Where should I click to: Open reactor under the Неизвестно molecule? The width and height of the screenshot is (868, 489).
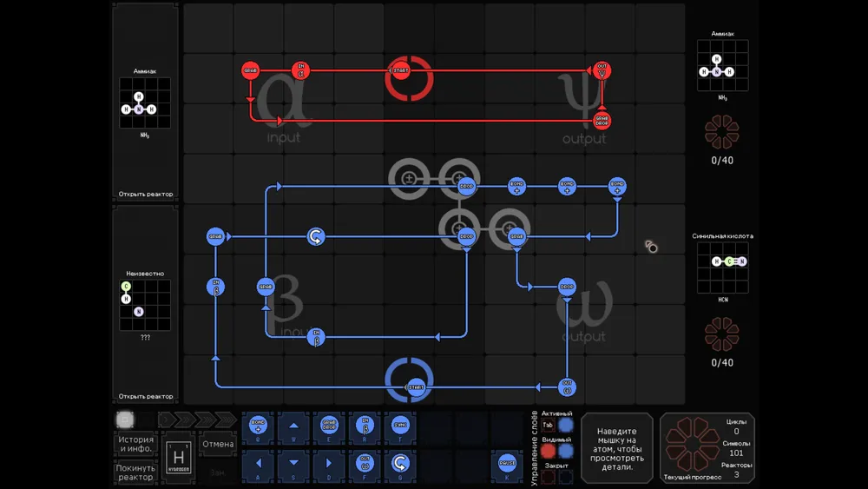pyautogui.click(x=145, y=396)
